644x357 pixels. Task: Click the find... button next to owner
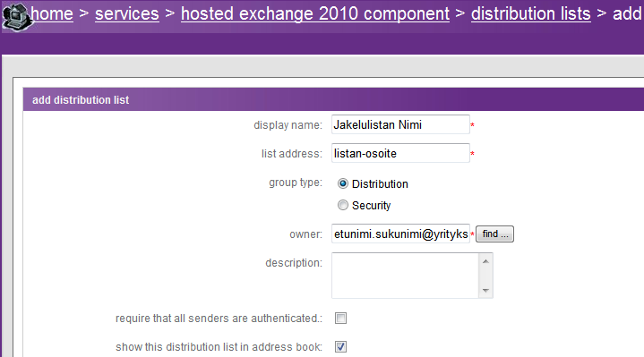(494, 234)
